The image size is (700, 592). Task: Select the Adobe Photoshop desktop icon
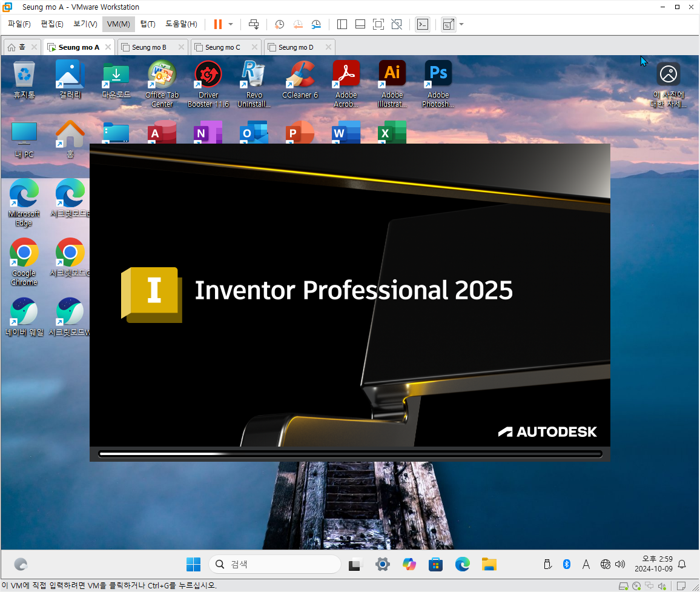[x=438, y=84]
